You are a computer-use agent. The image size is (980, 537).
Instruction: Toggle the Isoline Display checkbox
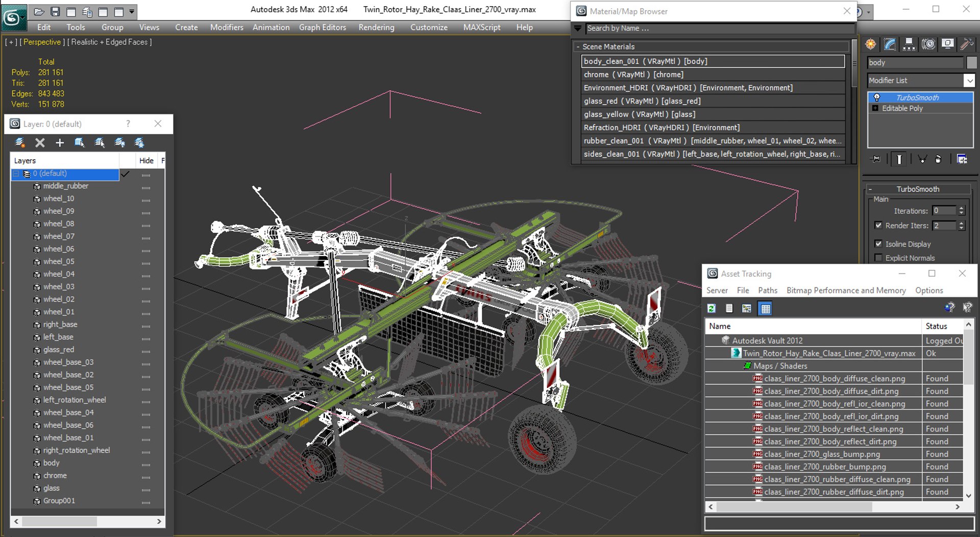[878, 244]
